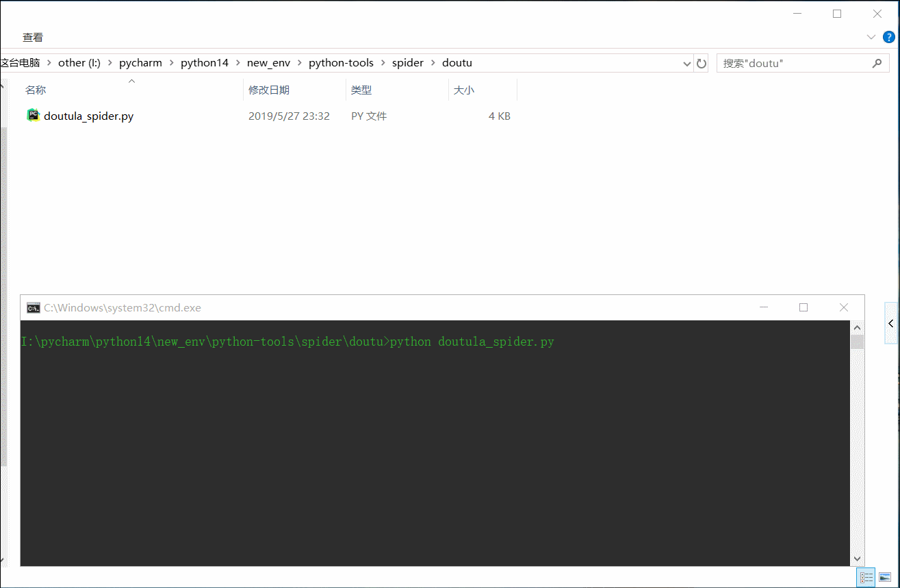Viewport: 900px width, 588px height.
Task: Navigate to the spider breadcrumb
Action: 408,63
